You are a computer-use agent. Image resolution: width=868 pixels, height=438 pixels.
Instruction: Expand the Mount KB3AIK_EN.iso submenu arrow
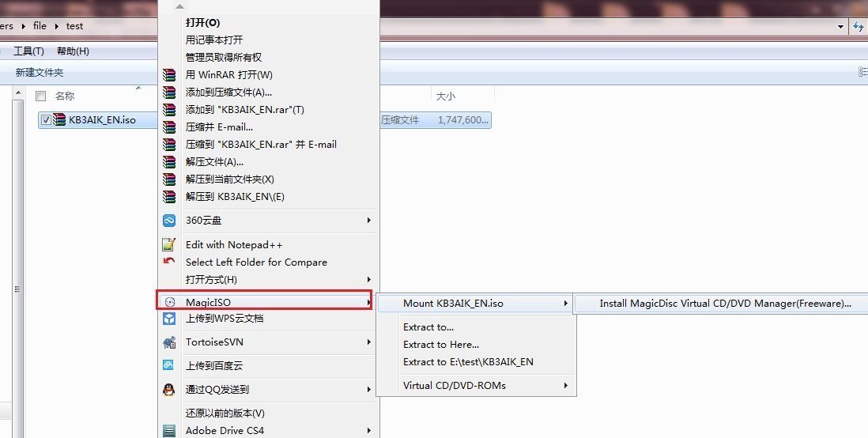point(565,304)
